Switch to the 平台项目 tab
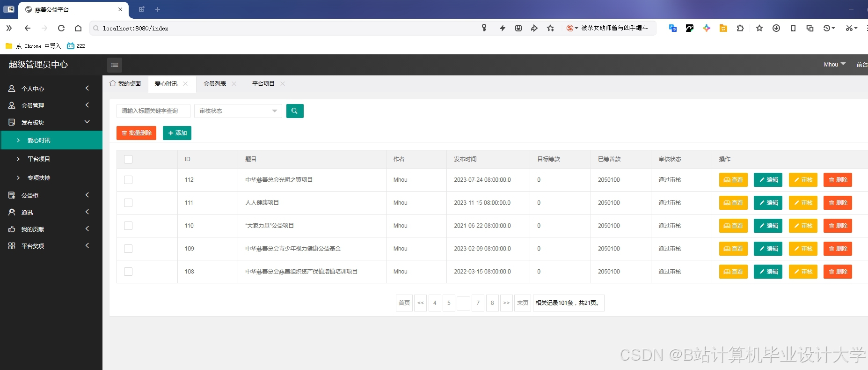Screen dimensions: 868x370 [x=263, y=84]
